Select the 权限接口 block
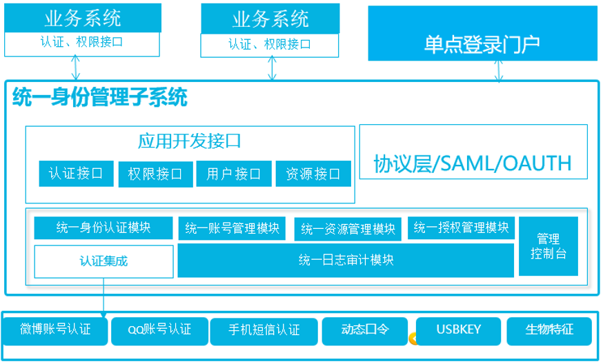 click(x=155, y=174)
